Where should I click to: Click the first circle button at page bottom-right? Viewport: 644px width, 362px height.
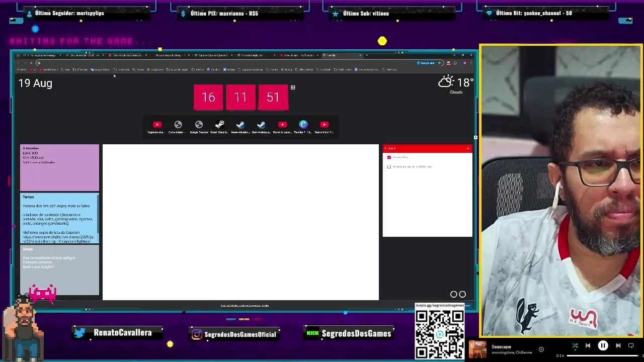(x=453, y=295)
